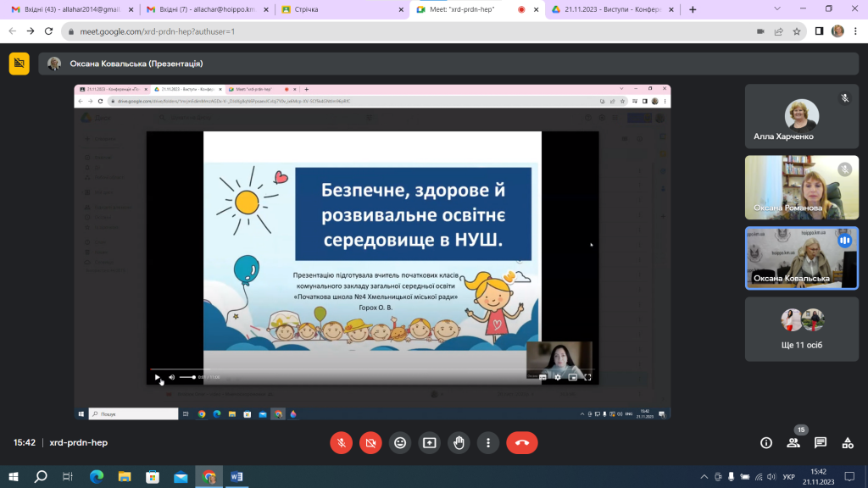The image size is (868, 488).
Task: Open more options three-dot menu
Action: coord(488,442)
